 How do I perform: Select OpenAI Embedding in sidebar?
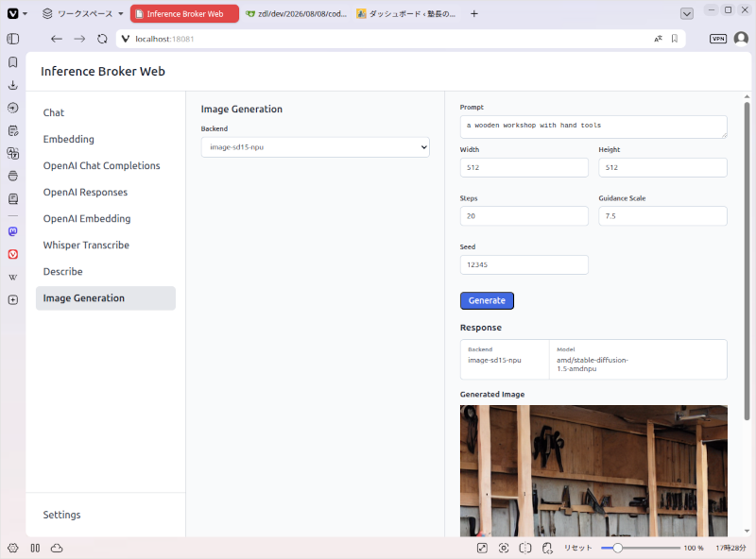(x=106, y=219)
